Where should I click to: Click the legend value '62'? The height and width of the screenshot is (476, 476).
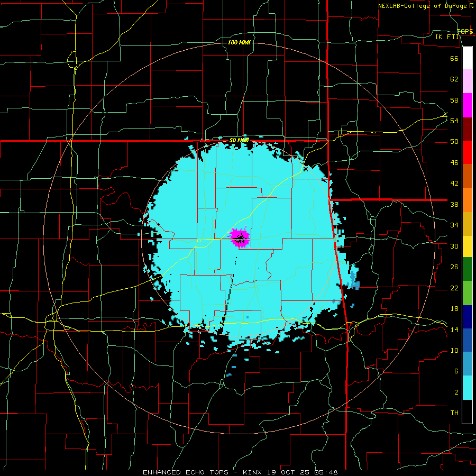click(x=454, y=79)
